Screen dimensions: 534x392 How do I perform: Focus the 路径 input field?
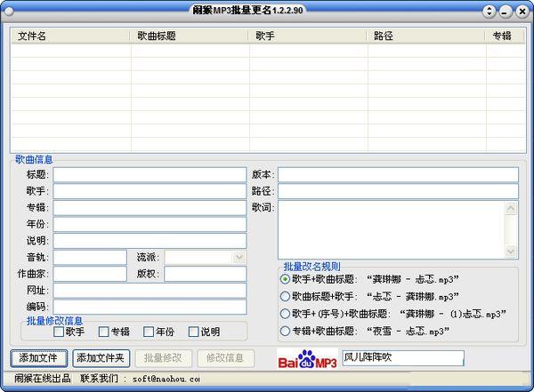click(x=398, y=191)
